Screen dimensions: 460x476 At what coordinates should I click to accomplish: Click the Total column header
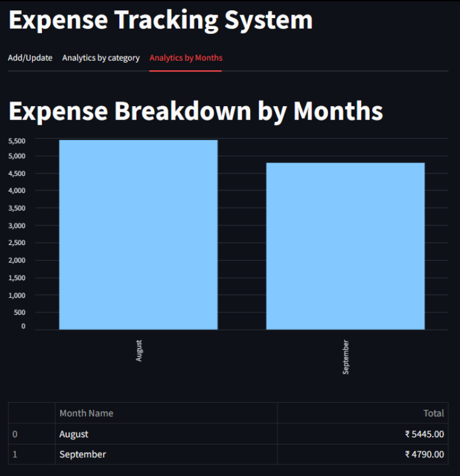433,413
